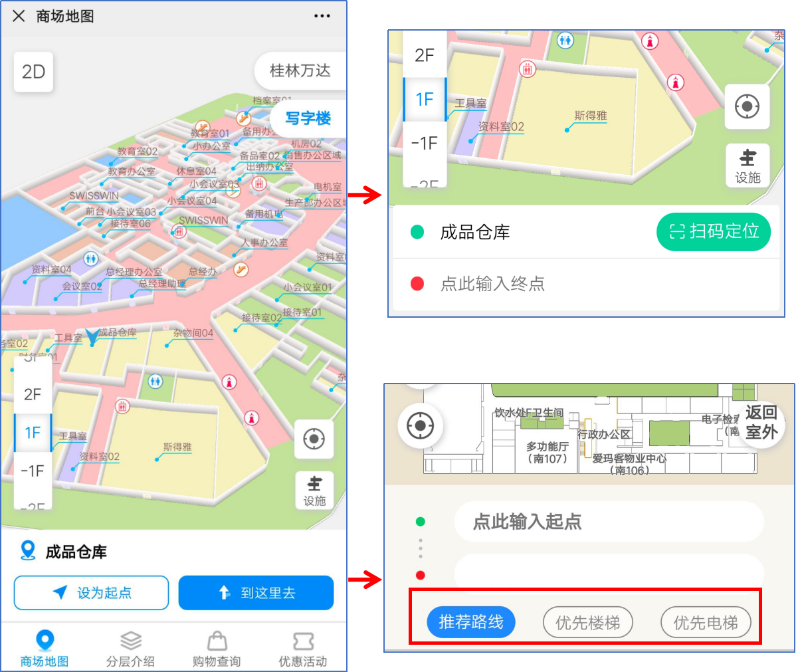This screenshot has width=796, height=672.
Task: Select floor 2F in the floor selector
Action: [32, 394]
